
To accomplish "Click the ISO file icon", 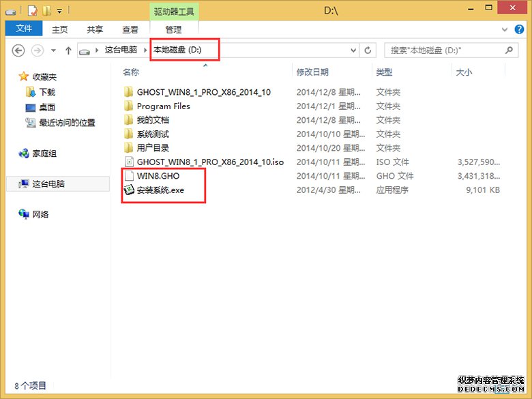I will pyautogui.click(x=129, y=162).
